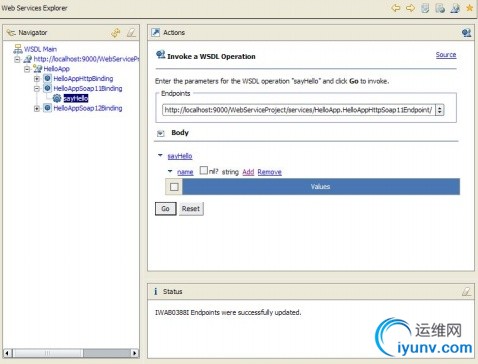Click the HelloAppSoap12Binding icon
The image size is (478, 364).
coord(48,108)
